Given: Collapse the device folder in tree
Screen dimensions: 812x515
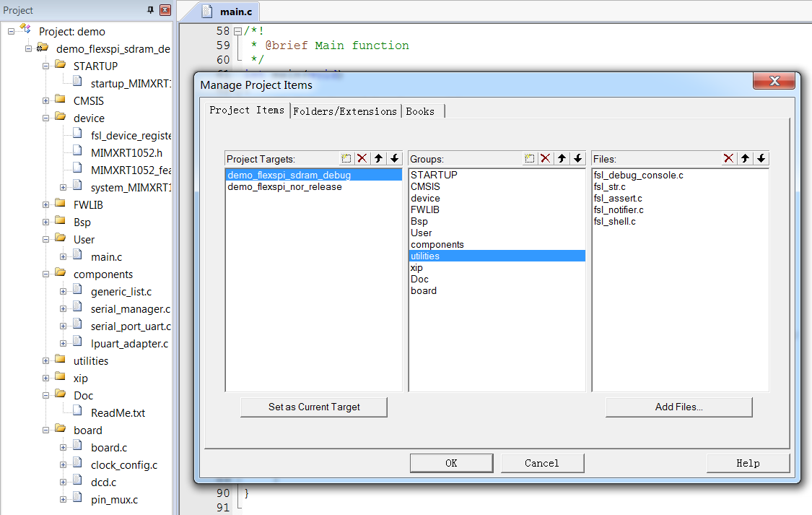Looking at the screenshot, I should [x=45, y=118].
